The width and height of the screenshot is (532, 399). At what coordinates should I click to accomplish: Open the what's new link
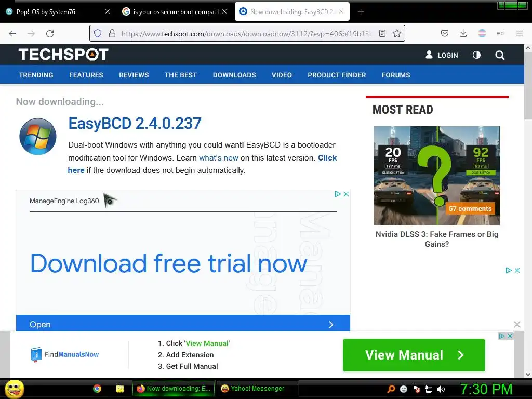click(219, 158)
